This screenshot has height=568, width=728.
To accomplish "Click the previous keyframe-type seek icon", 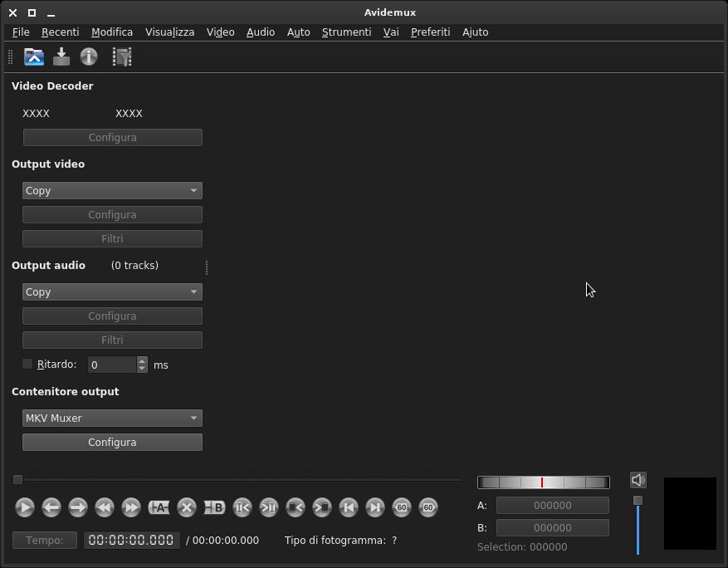I will pos(242,507).
